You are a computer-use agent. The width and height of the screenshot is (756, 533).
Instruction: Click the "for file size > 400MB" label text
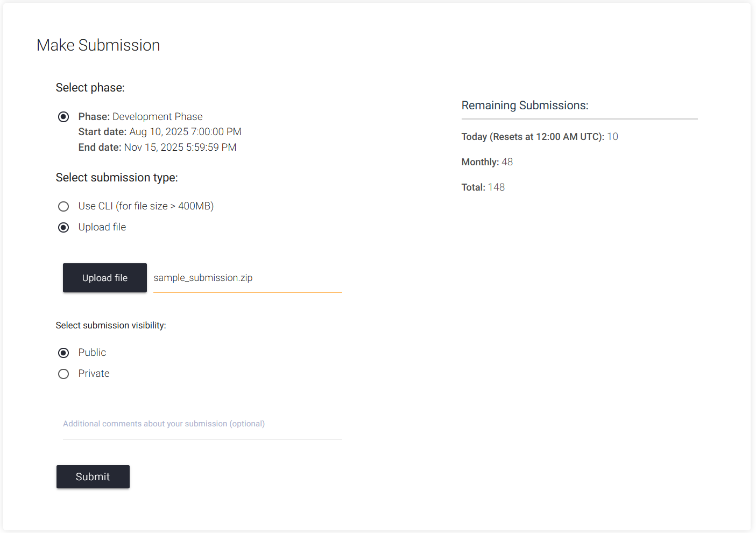[165, 206]
